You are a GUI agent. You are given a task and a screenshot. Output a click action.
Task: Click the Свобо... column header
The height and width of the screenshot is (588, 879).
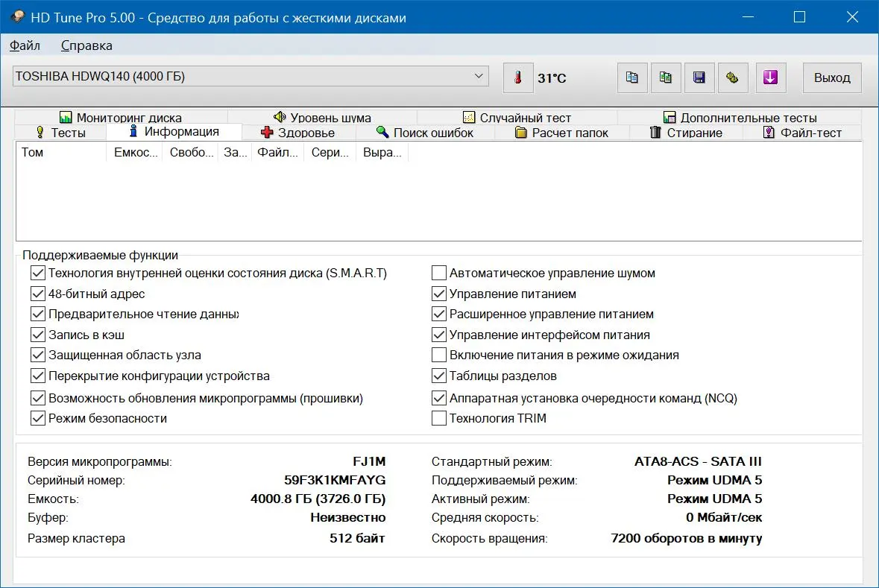point(191,153)
